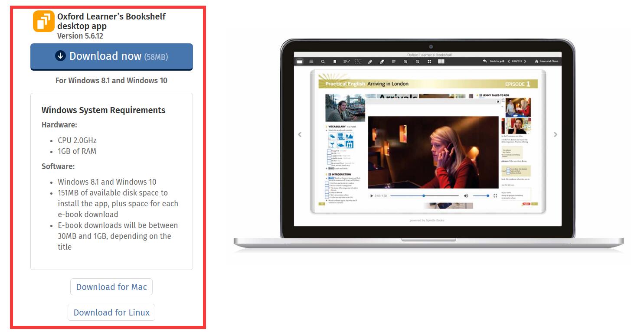Screen dimensions: 644x332
Task: Click the 'EPISODE 1' label on the page
Action: [x=518, y=84]
